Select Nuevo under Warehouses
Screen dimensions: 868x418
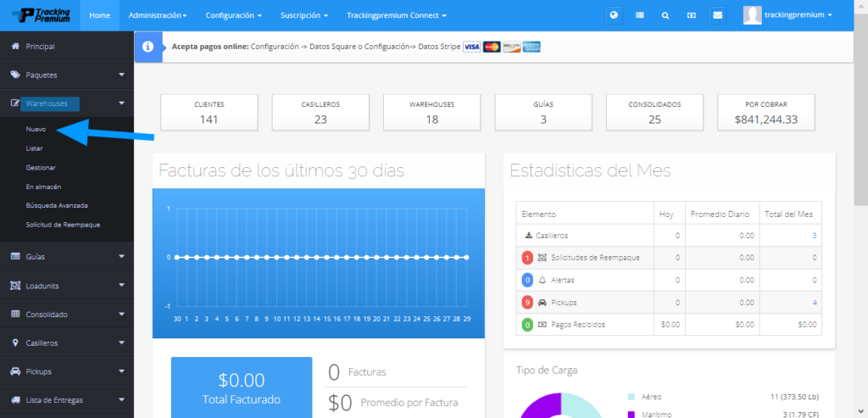(36, 129)
